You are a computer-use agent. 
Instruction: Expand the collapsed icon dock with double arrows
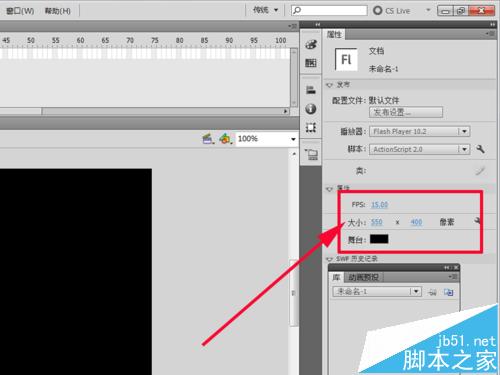pyautogui.click(x=318, y=24)
